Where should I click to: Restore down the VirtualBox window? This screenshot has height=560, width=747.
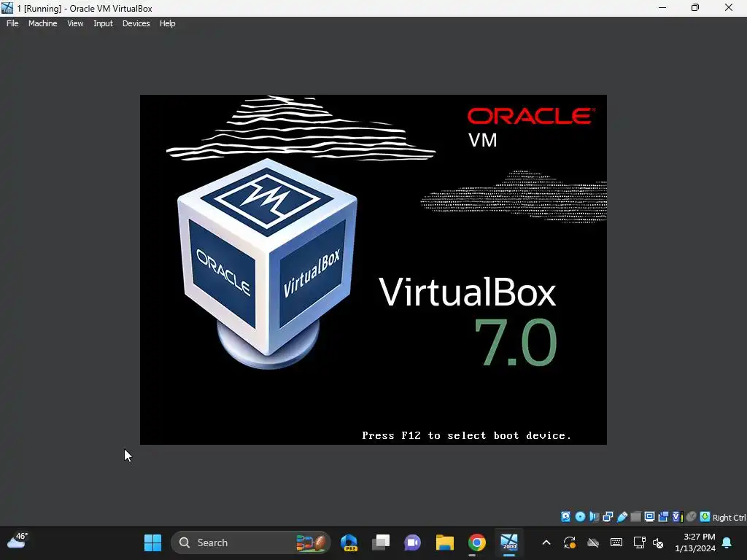coord(695,7)
